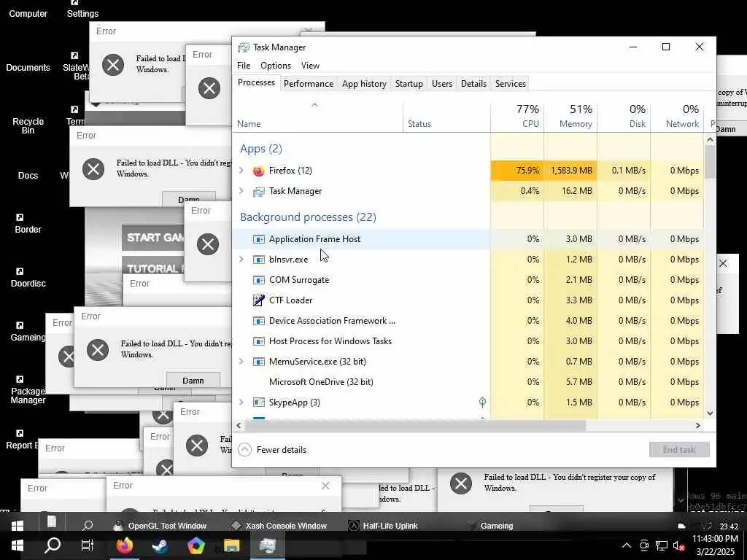Click the horizontal scrollbar thumb in Task Manager
Screen dimensions: 747x560
pyautogui.click(x=415, y=426)
